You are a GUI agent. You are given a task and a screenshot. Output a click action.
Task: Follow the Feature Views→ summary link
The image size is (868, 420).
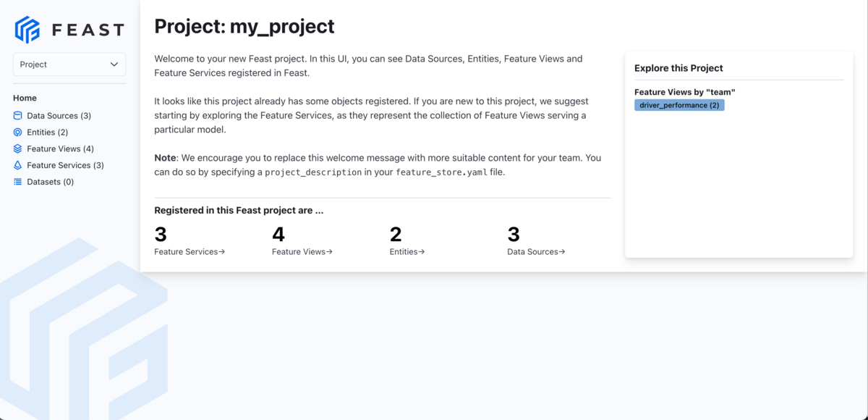click(302, 252)
